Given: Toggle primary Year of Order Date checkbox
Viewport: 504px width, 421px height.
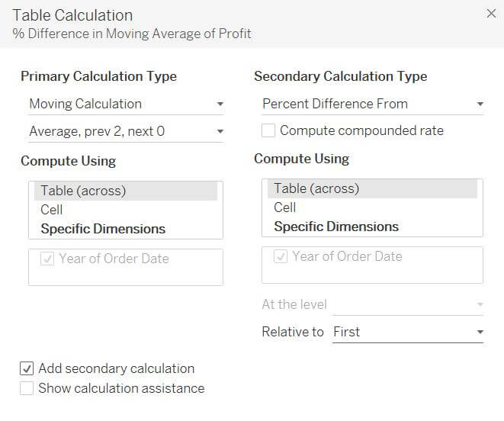Looking at the screenshot, I should click(47, 259).
